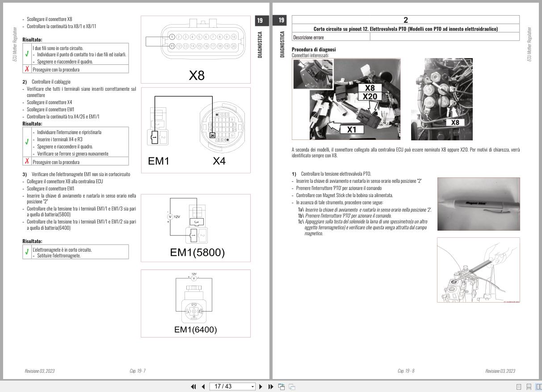Click the go-to-next-view icon (greyed)
Image resolution: width=542 pixels, height=392 pixels.
(x=292, y=387)
